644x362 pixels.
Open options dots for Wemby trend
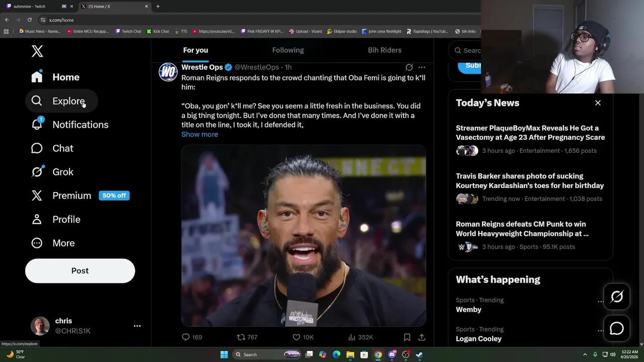pyautogui.click(x=600, y=302)
